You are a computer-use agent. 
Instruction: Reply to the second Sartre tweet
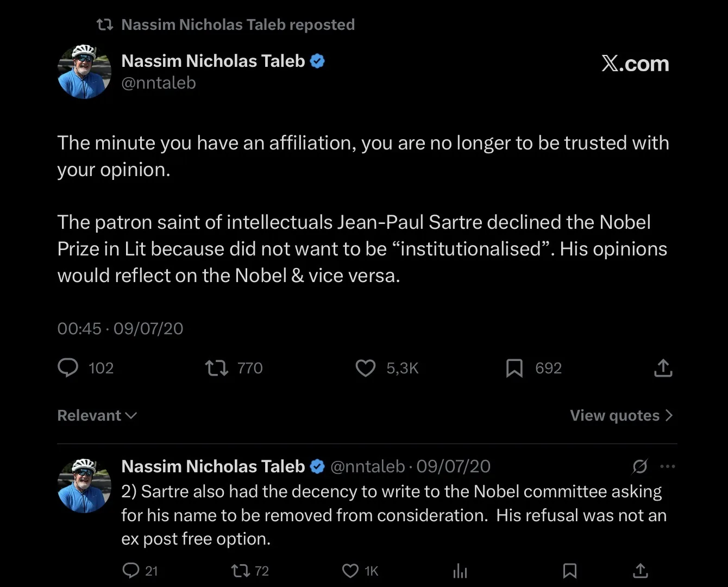(131, 570)
